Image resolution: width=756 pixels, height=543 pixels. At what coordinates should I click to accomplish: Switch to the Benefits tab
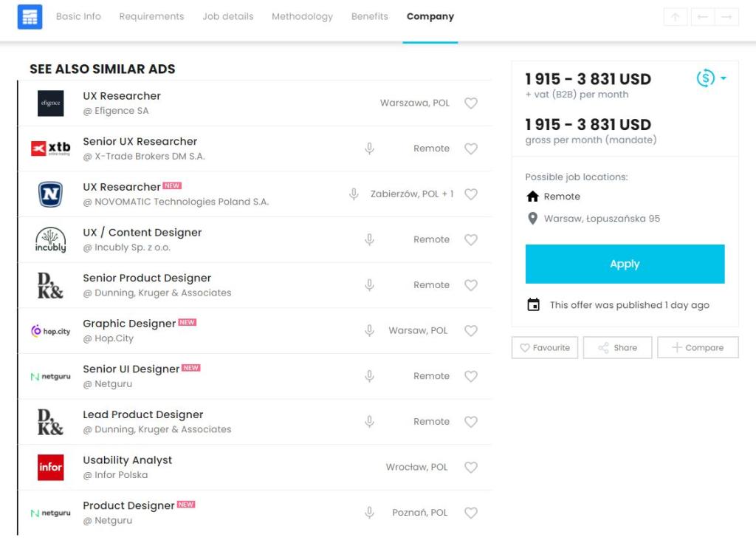[369, 16]
